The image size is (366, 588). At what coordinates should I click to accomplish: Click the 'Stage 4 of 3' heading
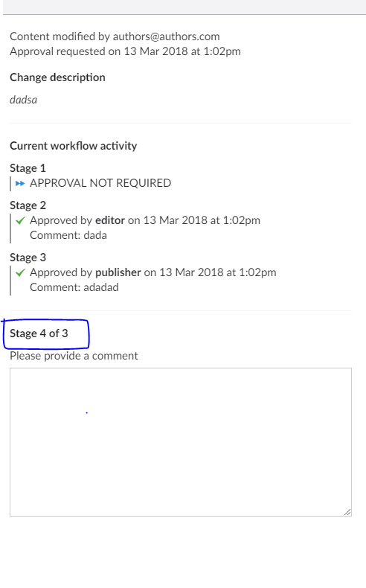pyautogui.click(x=39, y=333)
